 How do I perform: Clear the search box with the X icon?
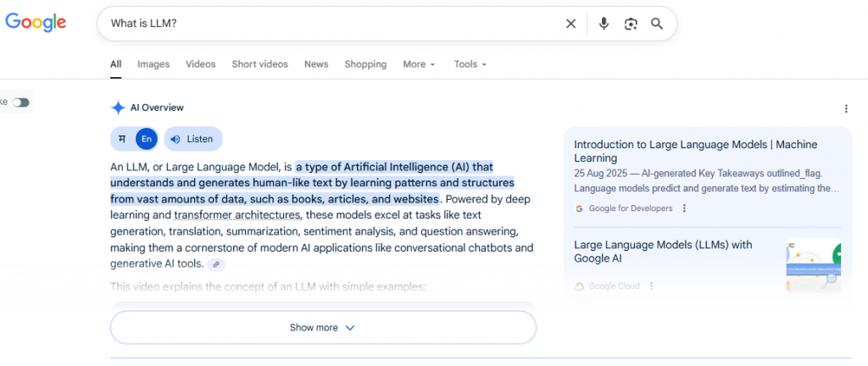pos(570,24)
